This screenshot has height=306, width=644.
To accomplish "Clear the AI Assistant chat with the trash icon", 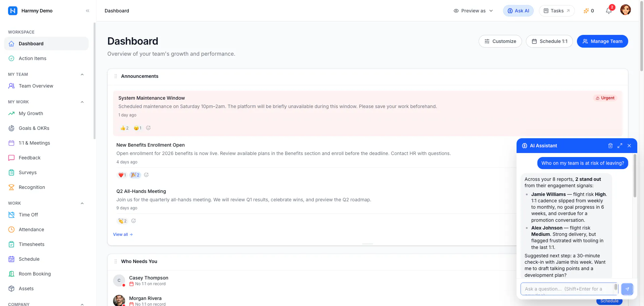I will coord(610,146).
